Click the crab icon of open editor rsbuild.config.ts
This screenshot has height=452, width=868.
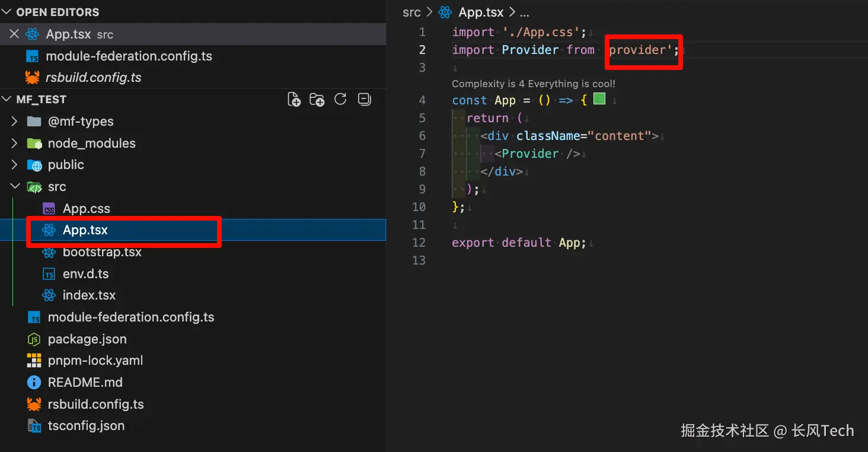[33, 78]
